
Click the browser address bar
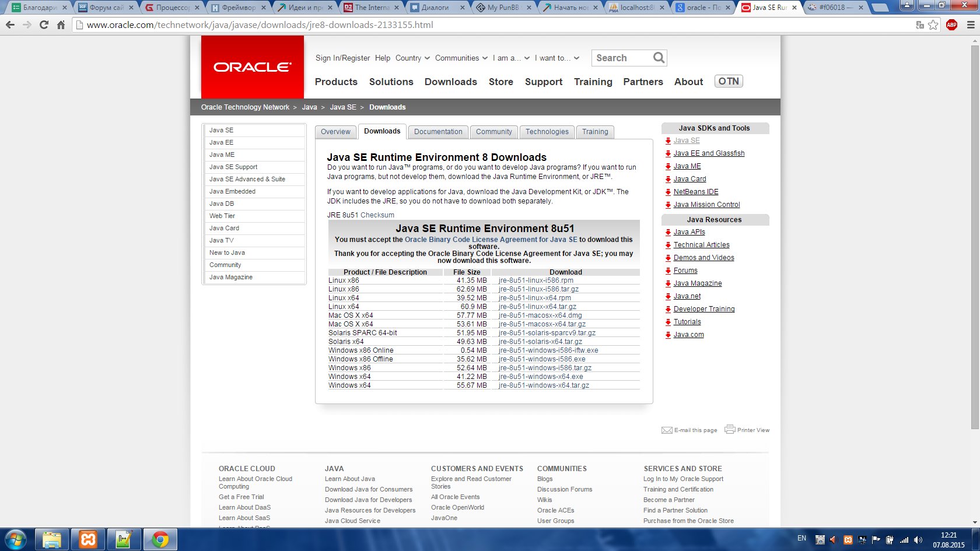click(x=496, y=25)
